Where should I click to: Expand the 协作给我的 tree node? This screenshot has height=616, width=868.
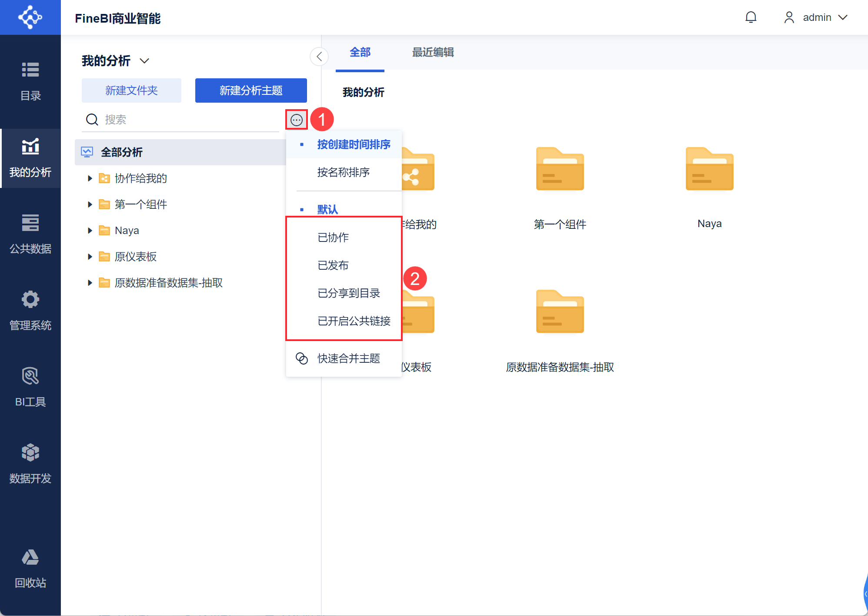tap(90, 178)
